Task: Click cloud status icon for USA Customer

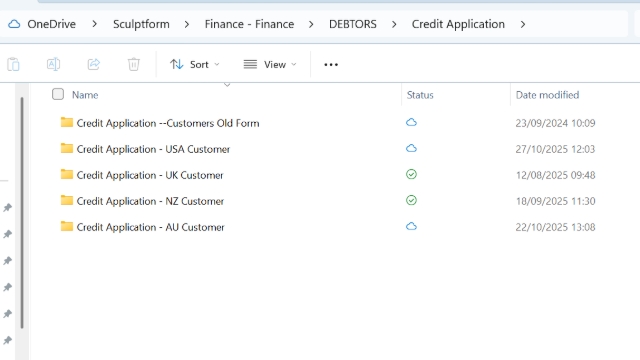Action: tap(411, 149)
